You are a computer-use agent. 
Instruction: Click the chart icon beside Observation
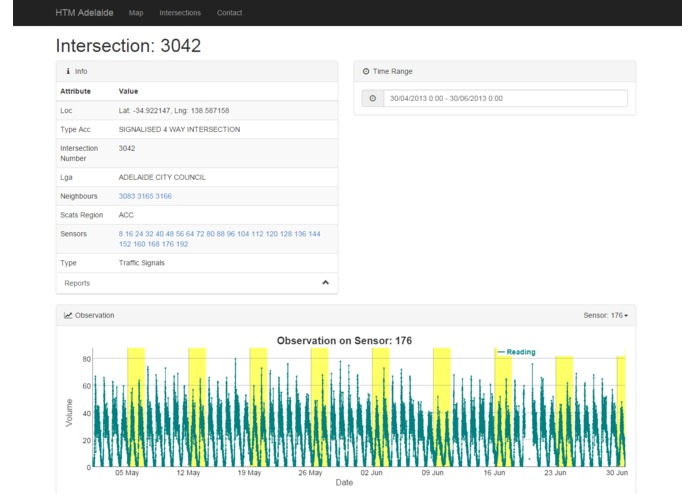pos(68,315)
